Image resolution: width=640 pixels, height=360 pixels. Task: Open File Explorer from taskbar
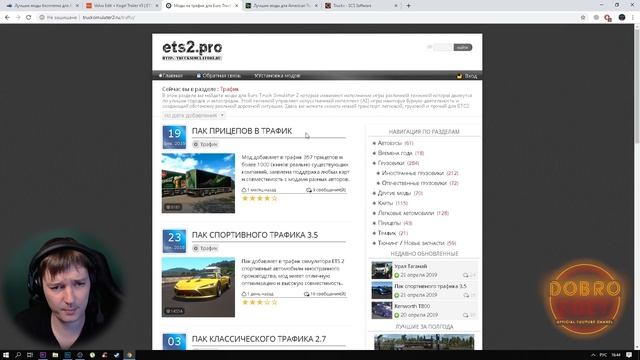[55, 355]
